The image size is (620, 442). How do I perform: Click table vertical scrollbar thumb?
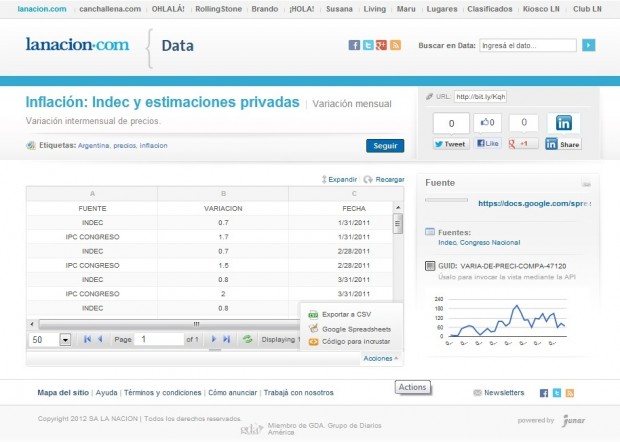[x=398, y=224]
